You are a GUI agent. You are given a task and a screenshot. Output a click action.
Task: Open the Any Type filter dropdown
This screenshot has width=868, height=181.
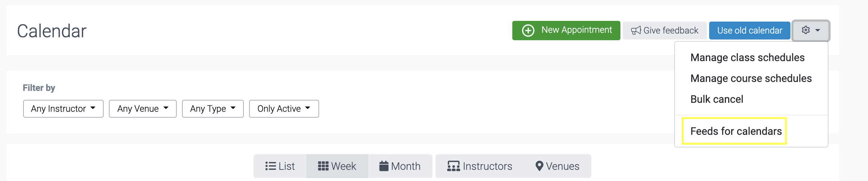(213, 109)
